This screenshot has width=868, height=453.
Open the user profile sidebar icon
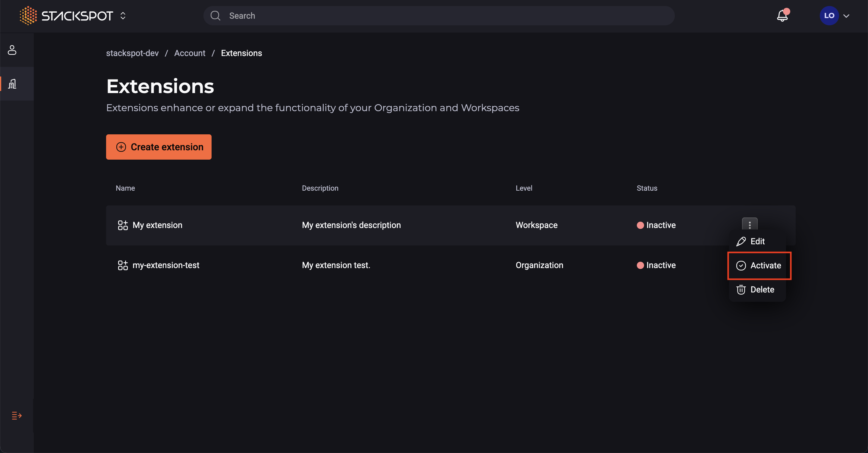tap(12, 50)
